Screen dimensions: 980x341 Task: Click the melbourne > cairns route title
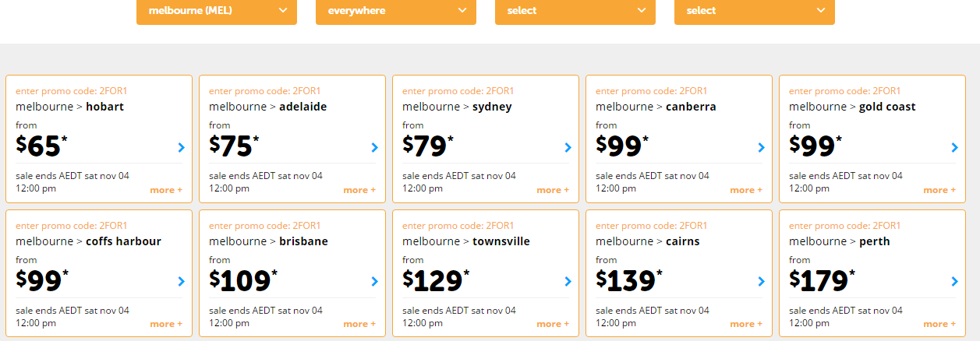point(648,241)
